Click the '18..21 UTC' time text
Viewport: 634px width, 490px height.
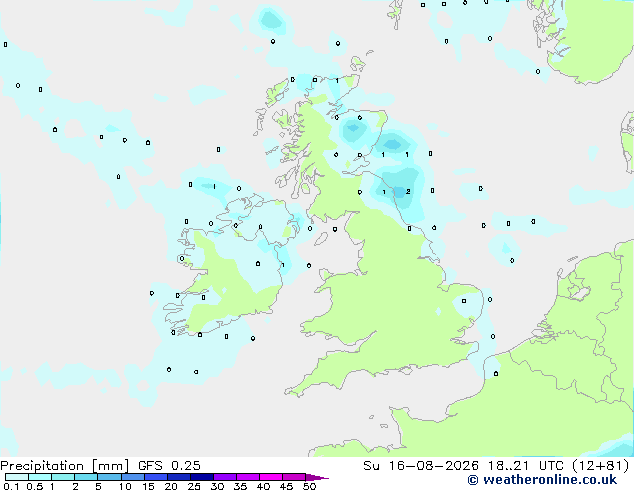526,466
